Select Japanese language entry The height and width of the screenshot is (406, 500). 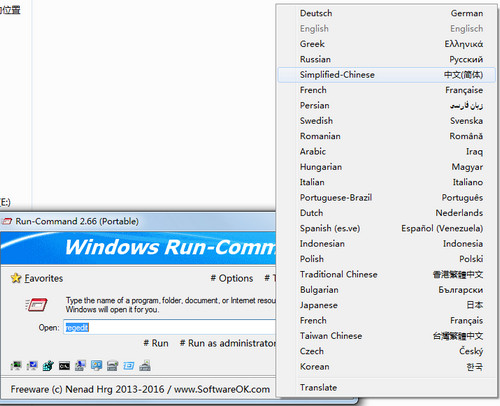click(x=387, y=305)
